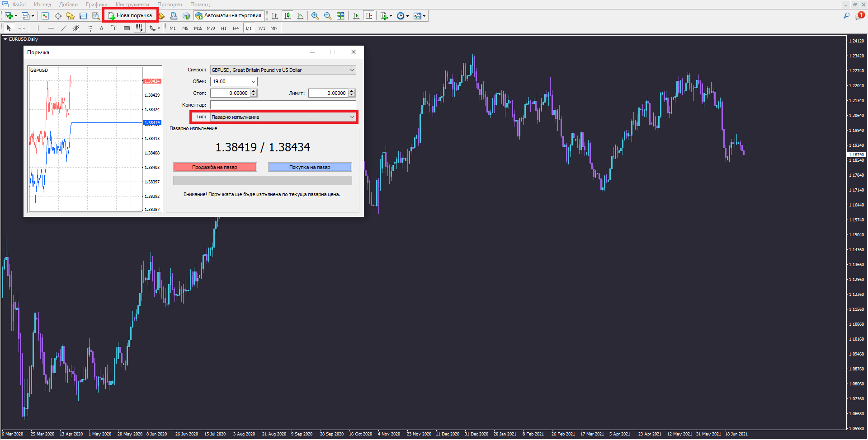The image size is (868, 440).
Task: Switch timeframe to M1
Action: coord(173,28)
